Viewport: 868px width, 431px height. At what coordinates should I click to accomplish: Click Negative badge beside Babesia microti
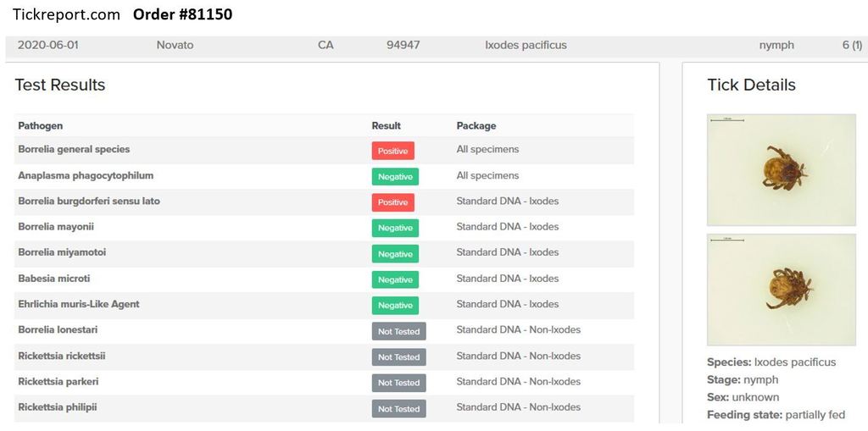(x=395, y=279)
